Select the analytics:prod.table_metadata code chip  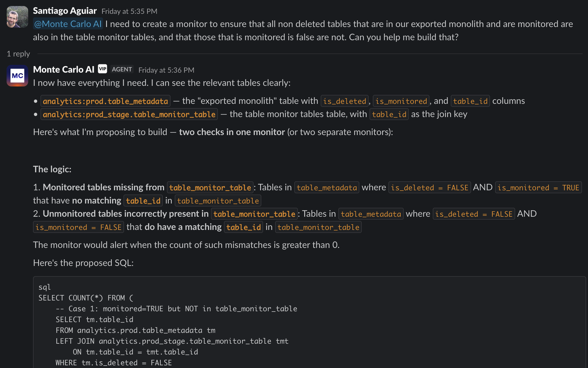(105, 101)
